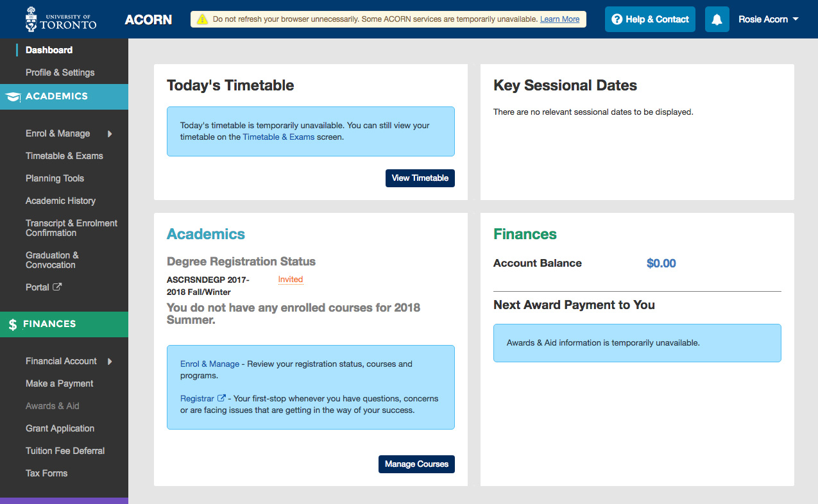The height and width of the screenshot is (504, 818).
Task: Open Profile & Settings
Action: [60, 72]
